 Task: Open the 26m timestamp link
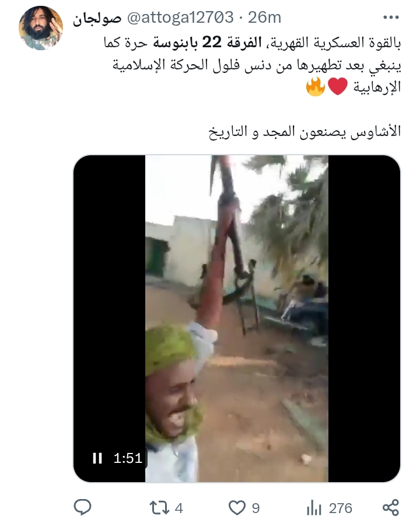tap(265, 18)
